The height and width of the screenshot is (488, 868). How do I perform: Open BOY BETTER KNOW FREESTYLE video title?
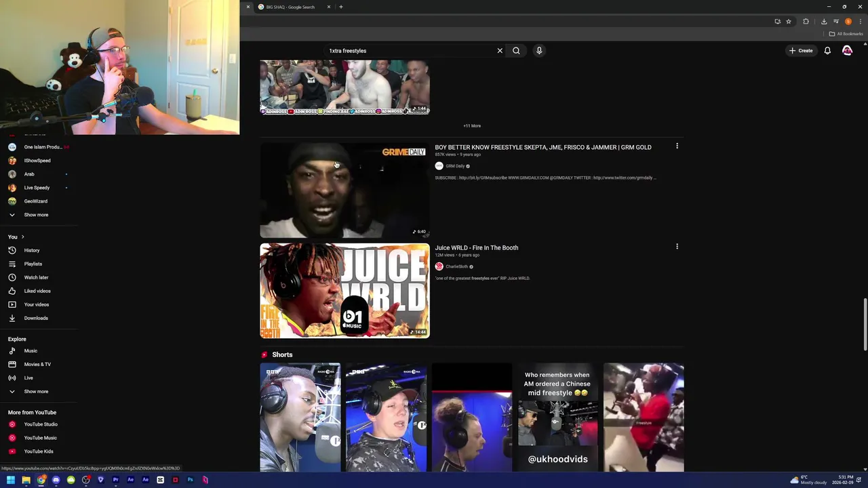point(543,147)
